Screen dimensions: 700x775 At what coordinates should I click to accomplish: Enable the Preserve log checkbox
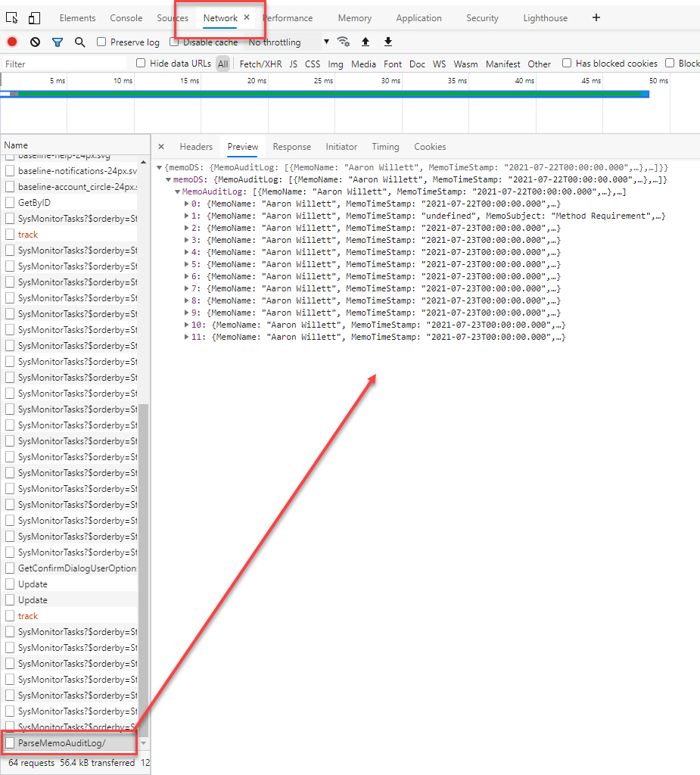pyautogui.click(x=101, y=42)
